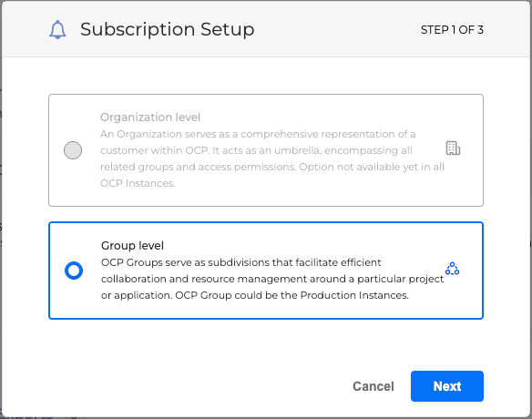Click 'customer within OCP' text line
The image size is (532, 419).
pyautogui.click(x=154, y=150)
